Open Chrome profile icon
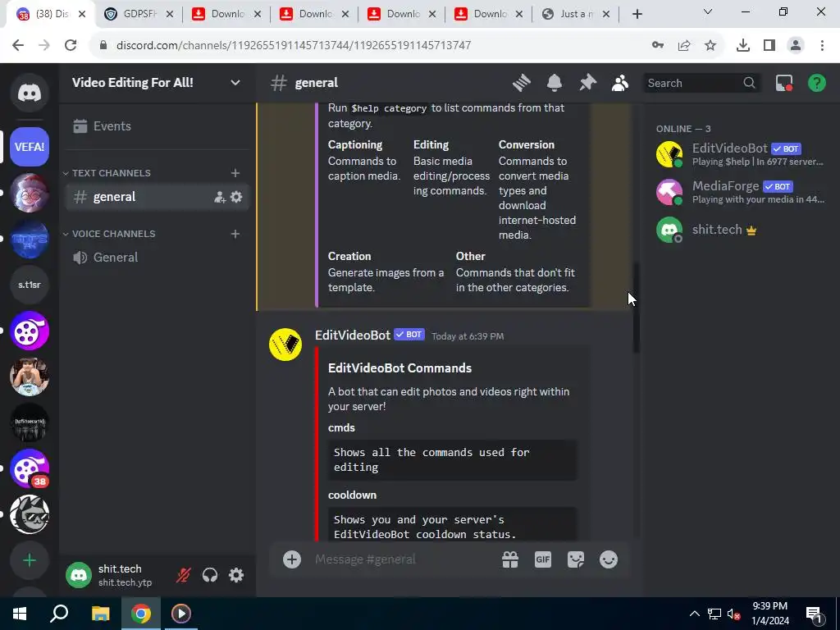Image resolution: width=840 pixels, height=630 pixels. point(796,46)
